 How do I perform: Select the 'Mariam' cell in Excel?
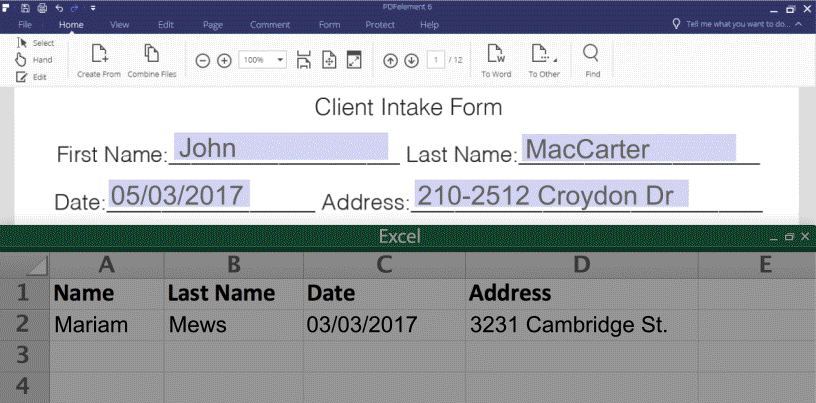pyautogui.click(x=107, y=324)
